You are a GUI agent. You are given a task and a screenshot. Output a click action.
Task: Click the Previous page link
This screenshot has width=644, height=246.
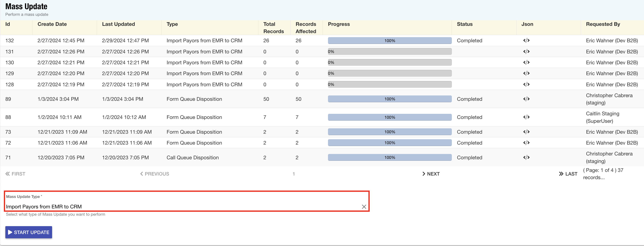[155, 174]
